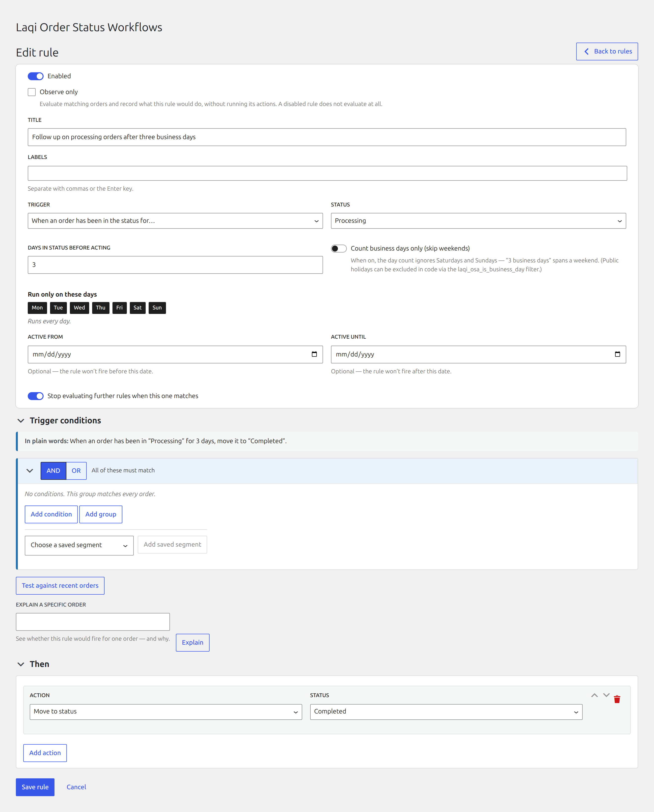Toggle the Enabled switch off
The image size is (654, 812).
click(x=35, y=76)
